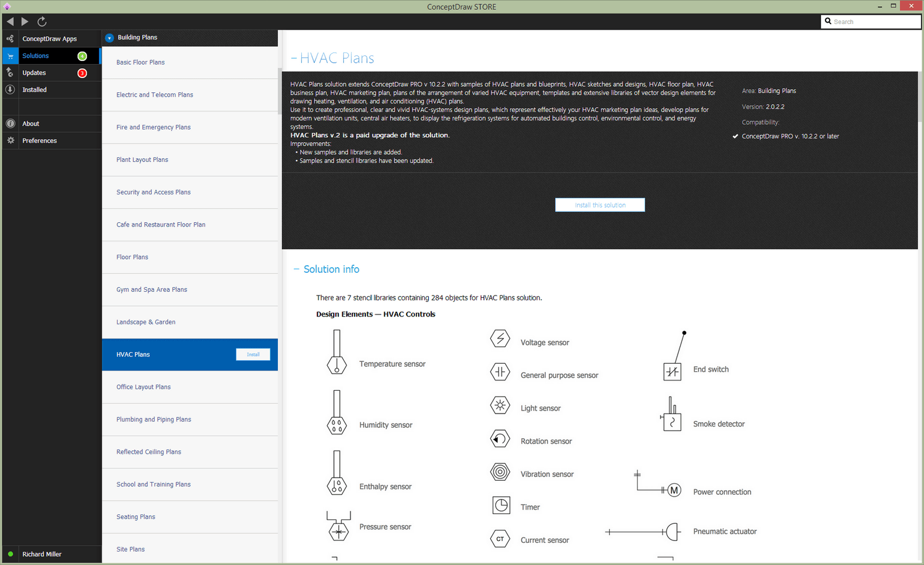Click the Temperature sensor symbol
This screenshot has height=565, width=924.
click(336, 352)
